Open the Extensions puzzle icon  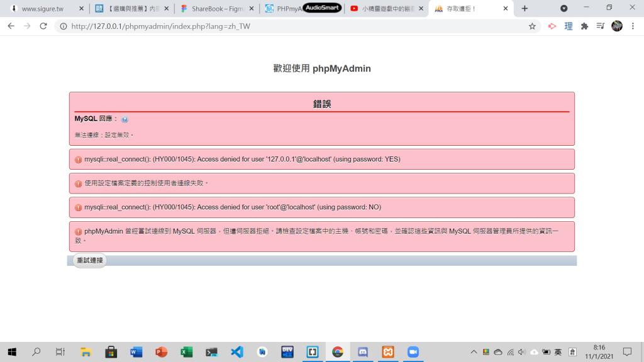pos(584,26)
